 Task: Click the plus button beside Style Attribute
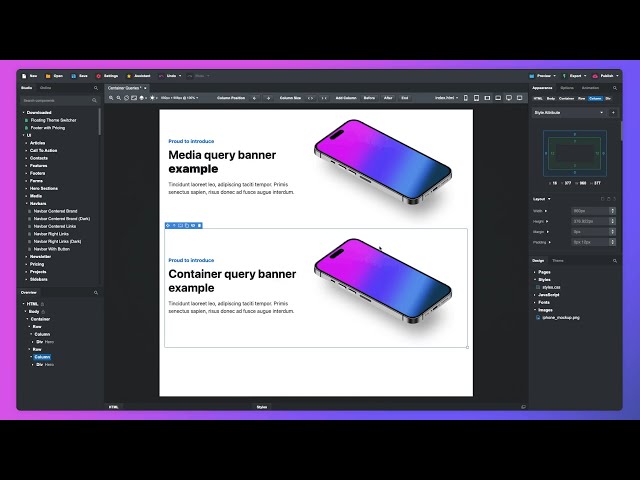[613, 113]
